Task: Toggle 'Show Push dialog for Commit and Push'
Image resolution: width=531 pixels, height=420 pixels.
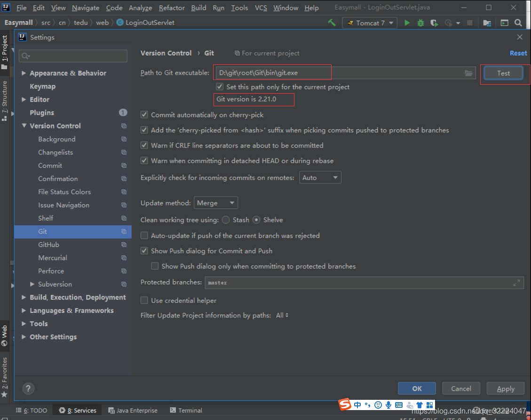Action: [x=144, y=251]
